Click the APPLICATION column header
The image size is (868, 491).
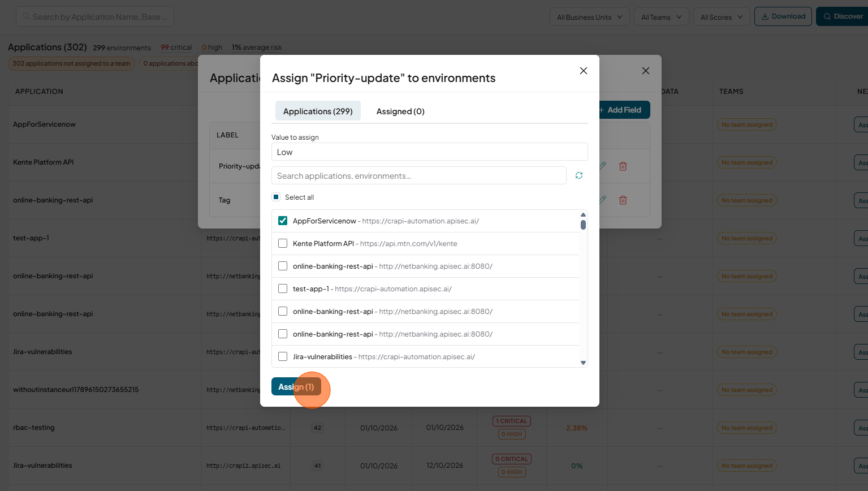pyautogui.click(x=39, y=92)
